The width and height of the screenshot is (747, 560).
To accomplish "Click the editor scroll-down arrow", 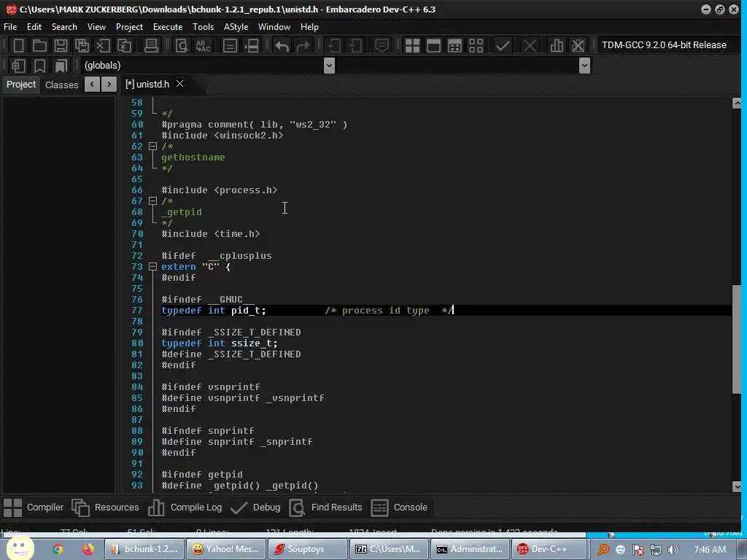I will tap(737, 486).
